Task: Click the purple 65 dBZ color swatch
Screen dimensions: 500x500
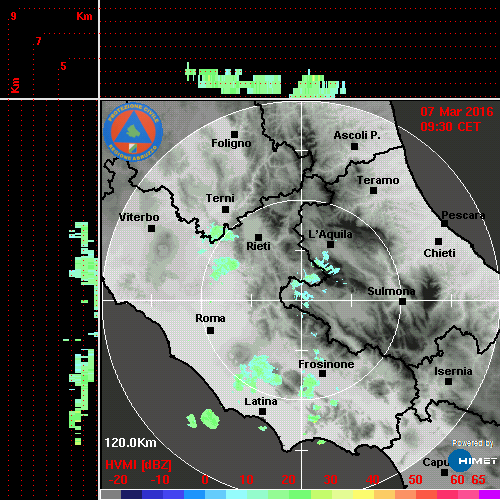Action: tap(489, 495)
